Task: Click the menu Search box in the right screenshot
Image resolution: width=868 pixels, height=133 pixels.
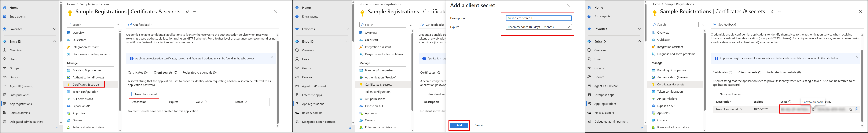Action: point(675,25)
